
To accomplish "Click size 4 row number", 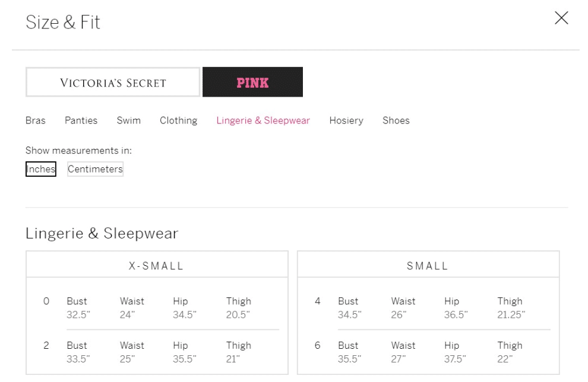I will (318, 301).
